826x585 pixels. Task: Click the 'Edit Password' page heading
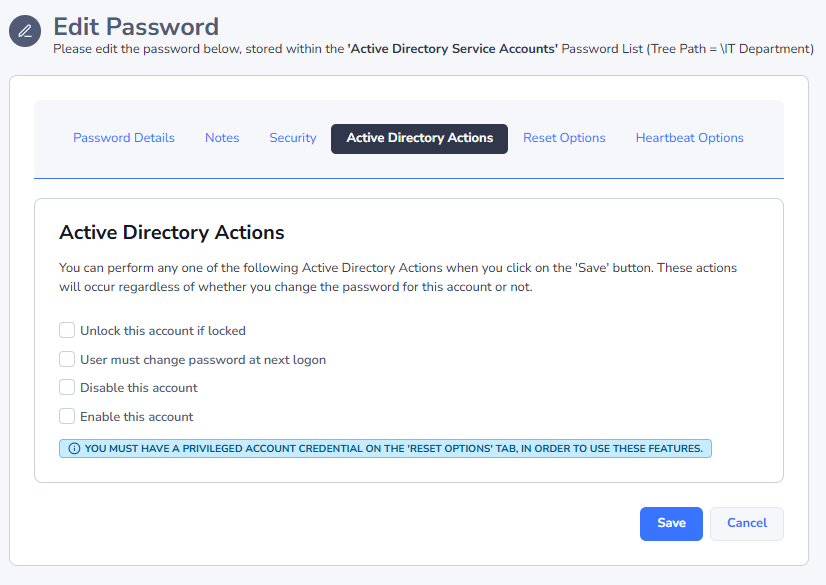(x=136, y=26)
